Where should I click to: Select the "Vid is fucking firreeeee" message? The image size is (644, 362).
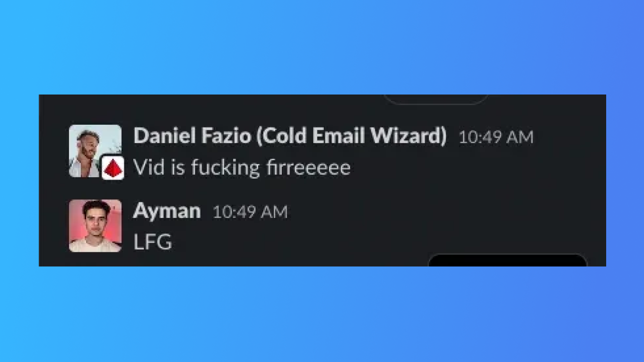[x=242, y=168]
